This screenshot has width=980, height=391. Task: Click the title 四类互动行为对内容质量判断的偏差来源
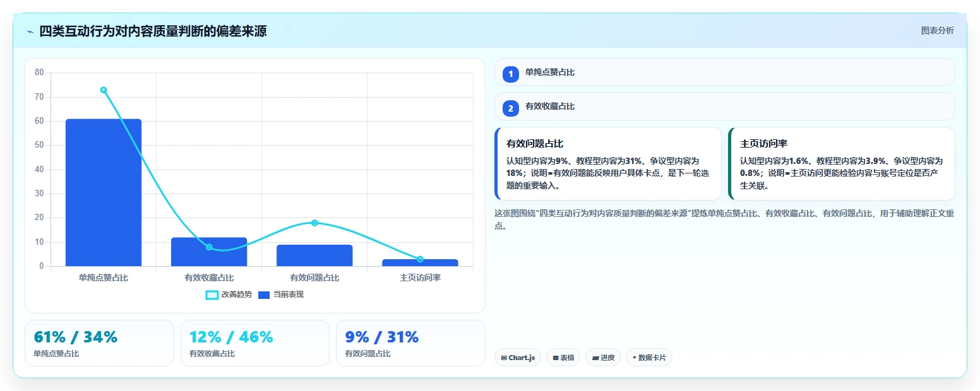[x=153, y=32]
